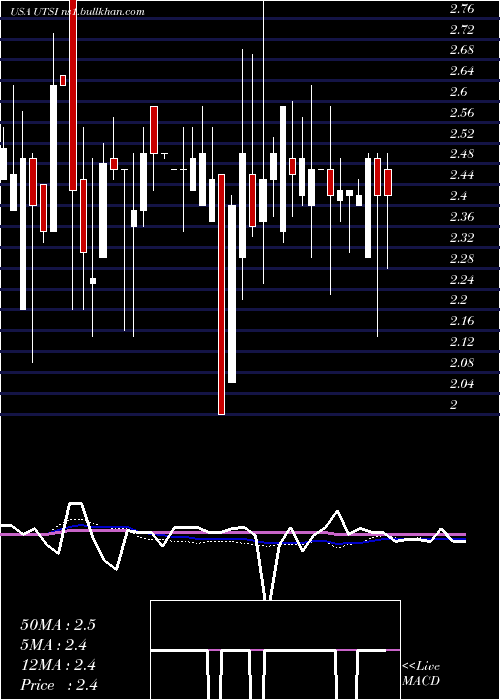Click the 2.12 price axis label
This screenshot has width=500, height=700.
[x=462, y=342]
